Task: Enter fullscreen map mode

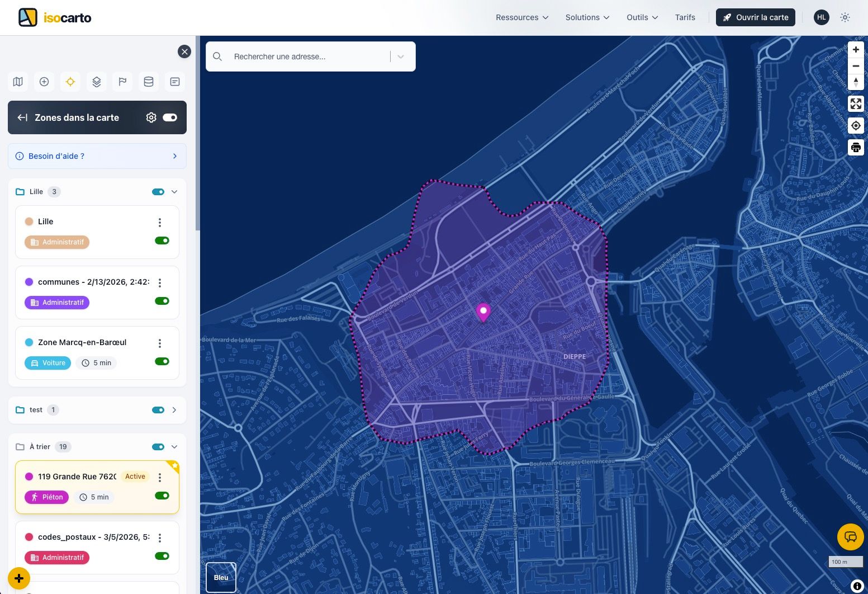Action: click(856, 104)
